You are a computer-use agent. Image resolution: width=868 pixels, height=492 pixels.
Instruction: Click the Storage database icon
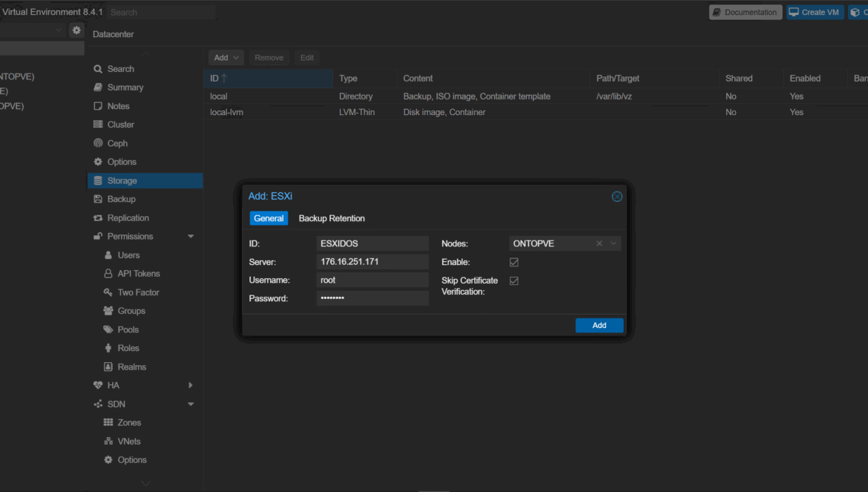click(x=98, y=180)
